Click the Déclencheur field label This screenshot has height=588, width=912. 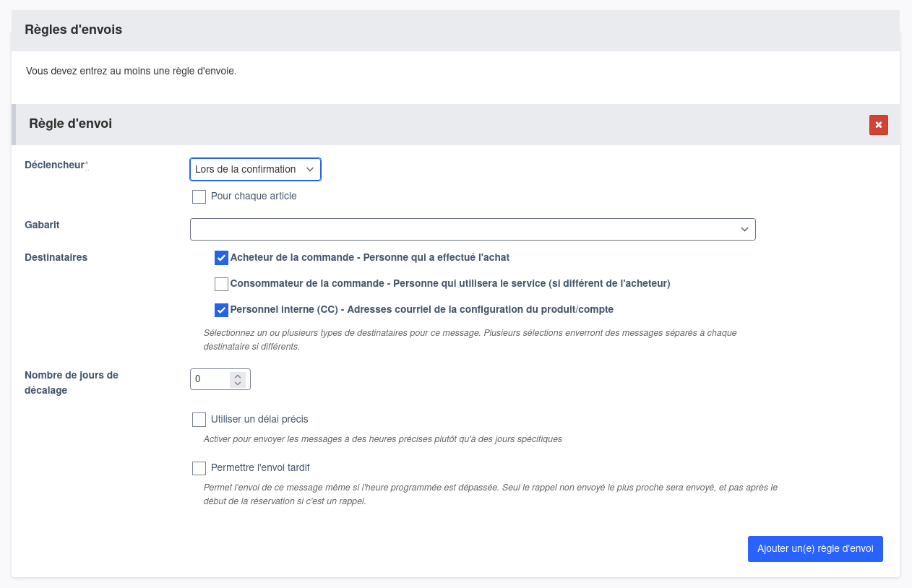(54, 165)
